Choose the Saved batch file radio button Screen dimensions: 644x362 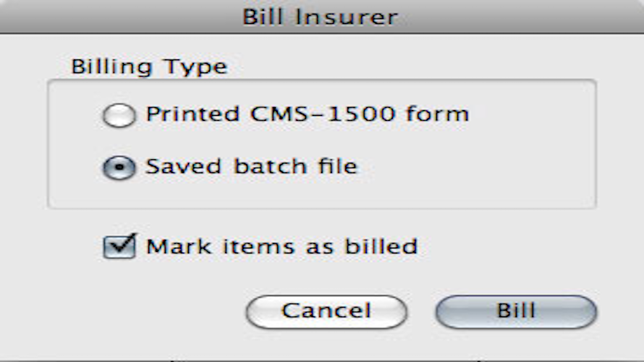click(x=119, y=167)
